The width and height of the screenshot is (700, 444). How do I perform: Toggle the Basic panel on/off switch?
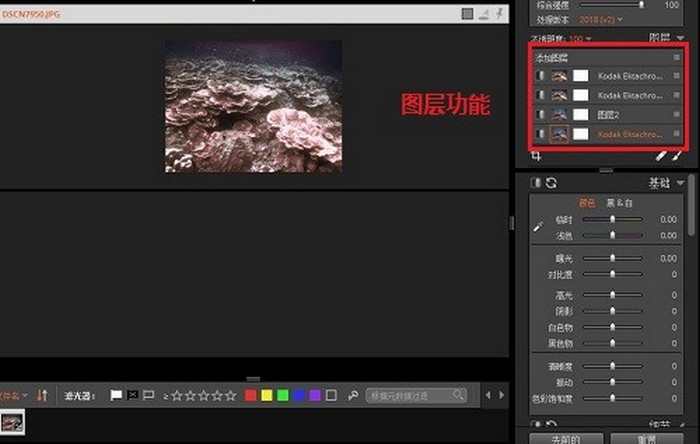tap(535, 183)
